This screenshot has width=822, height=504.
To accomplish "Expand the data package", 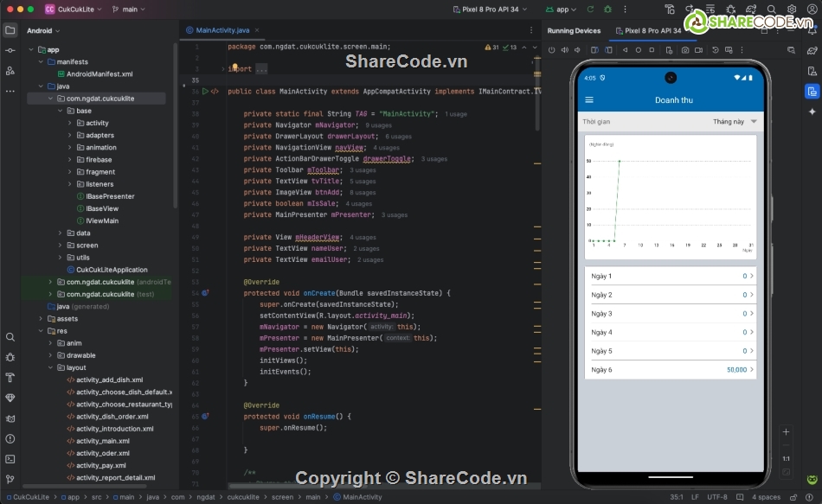I will [x=61, y=233].
